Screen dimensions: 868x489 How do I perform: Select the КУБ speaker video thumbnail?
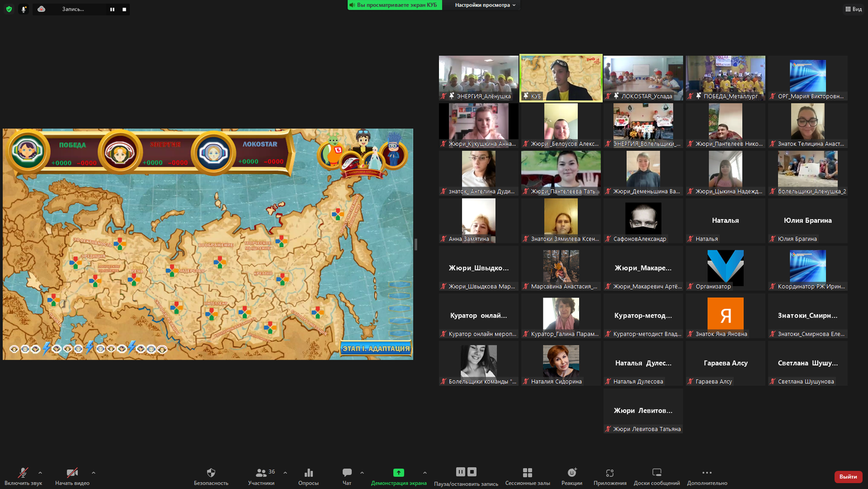click(560, 78)
